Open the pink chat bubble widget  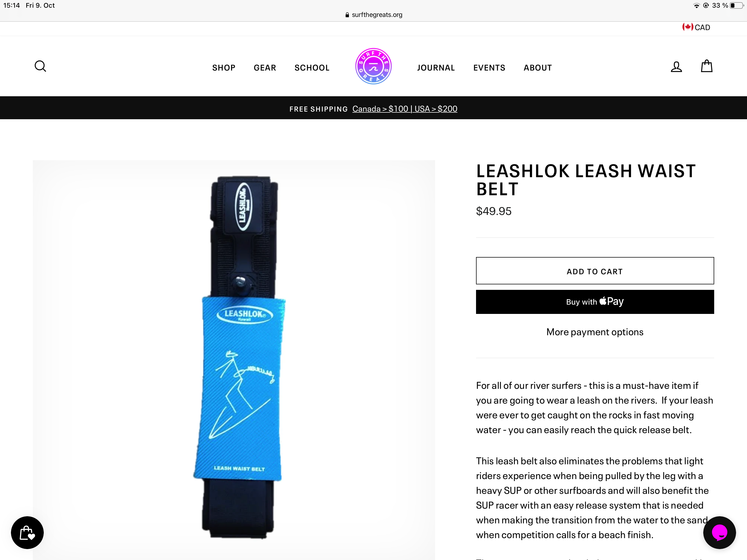[x=719, y=533]
